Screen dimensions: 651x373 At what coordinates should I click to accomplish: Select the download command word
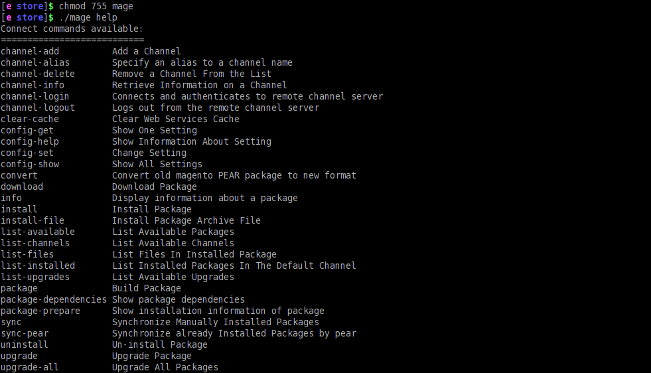tap(22, 186)
